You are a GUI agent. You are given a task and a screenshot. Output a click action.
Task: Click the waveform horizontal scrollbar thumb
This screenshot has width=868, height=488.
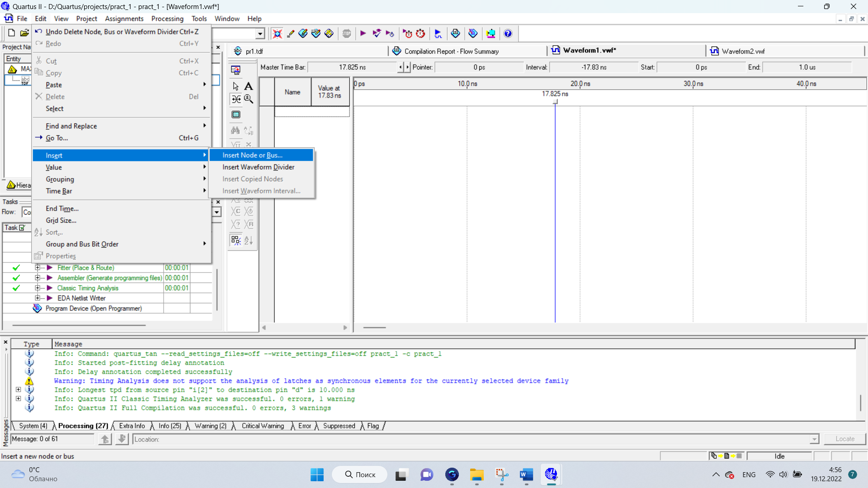(374, 328)
